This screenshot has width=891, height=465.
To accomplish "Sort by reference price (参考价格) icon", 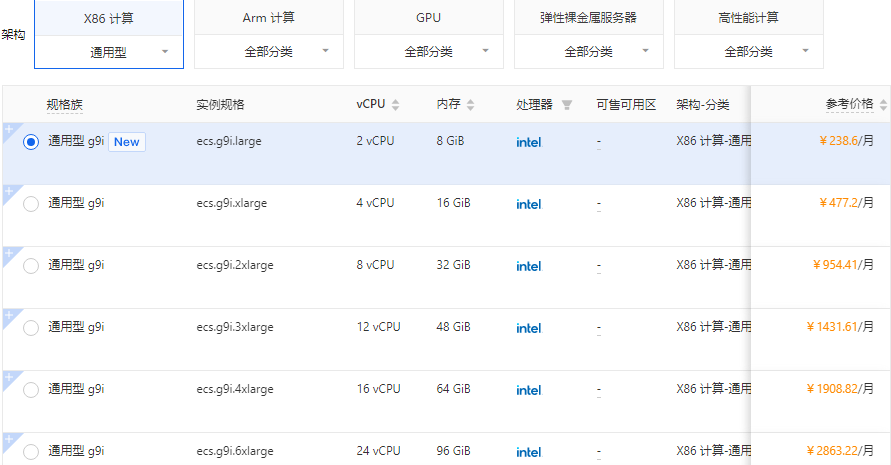I will click(x=882, y=105).
